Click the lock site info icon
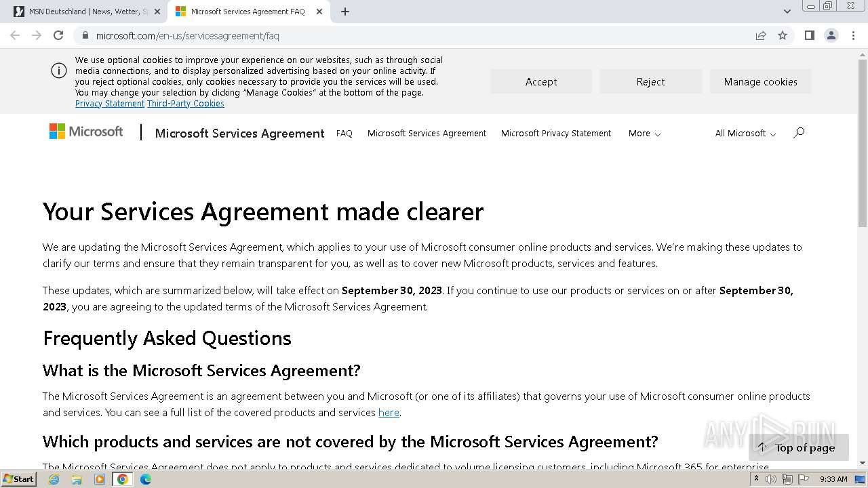Image resolution: width=868 pixels, height=488 pixels. tap(85, 35)
